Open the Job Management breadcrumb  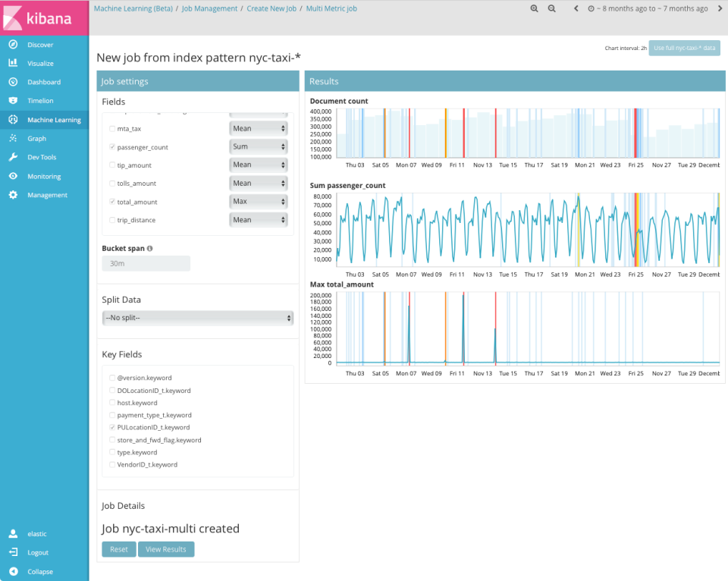click(x=210, y=8)
